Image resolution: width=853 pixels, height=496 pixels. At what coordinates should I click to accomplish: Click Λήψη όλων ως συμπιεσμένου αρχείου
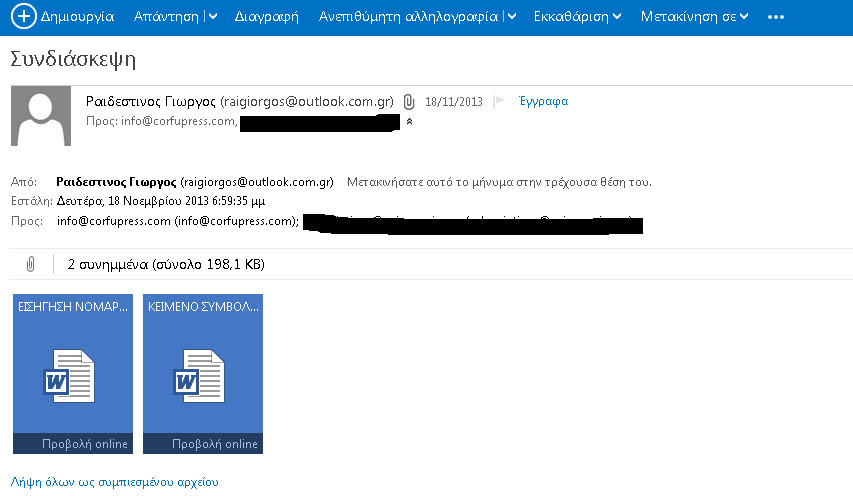(114, 482)
